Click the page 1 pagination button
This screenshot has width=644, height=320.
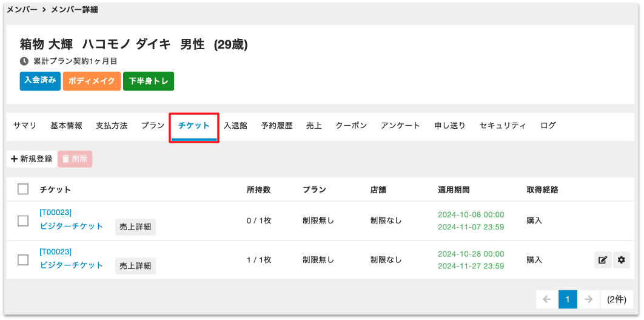coord(568,299)
